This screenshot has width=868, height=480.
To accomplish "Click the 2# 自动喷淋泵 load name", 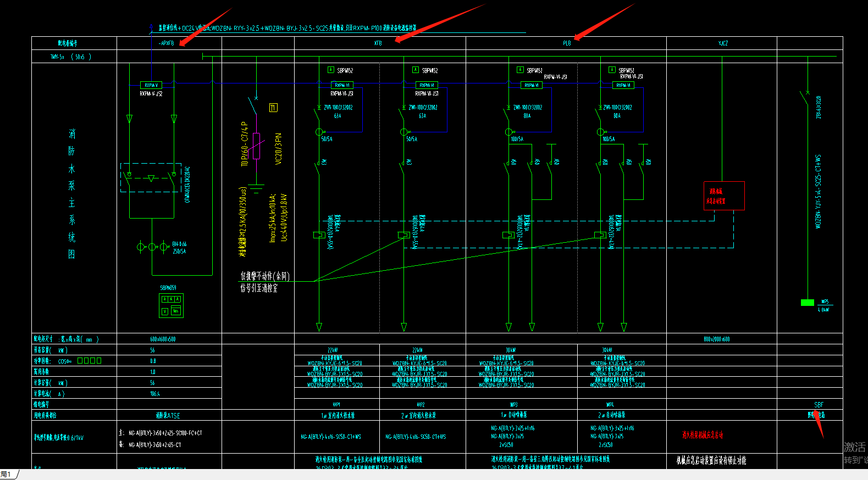I will pyautogui.click(x=612, y=415).
